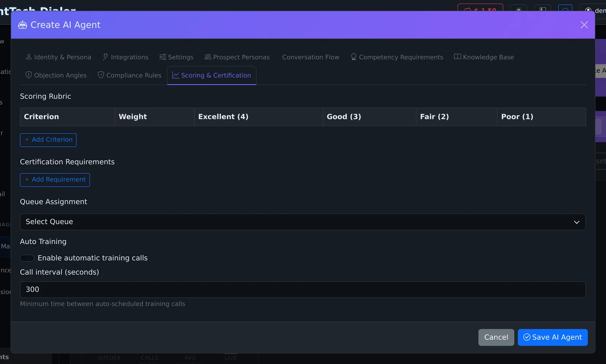Click the sliders icon on Settings tab
The image size is (606, 364).
click(162, 57)
